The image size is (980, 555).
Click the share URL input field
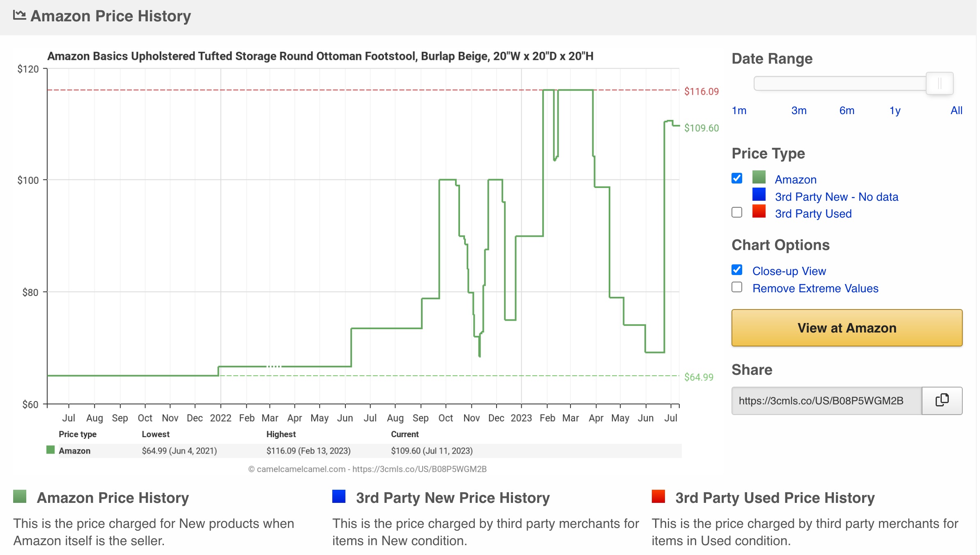click(826, 400)
